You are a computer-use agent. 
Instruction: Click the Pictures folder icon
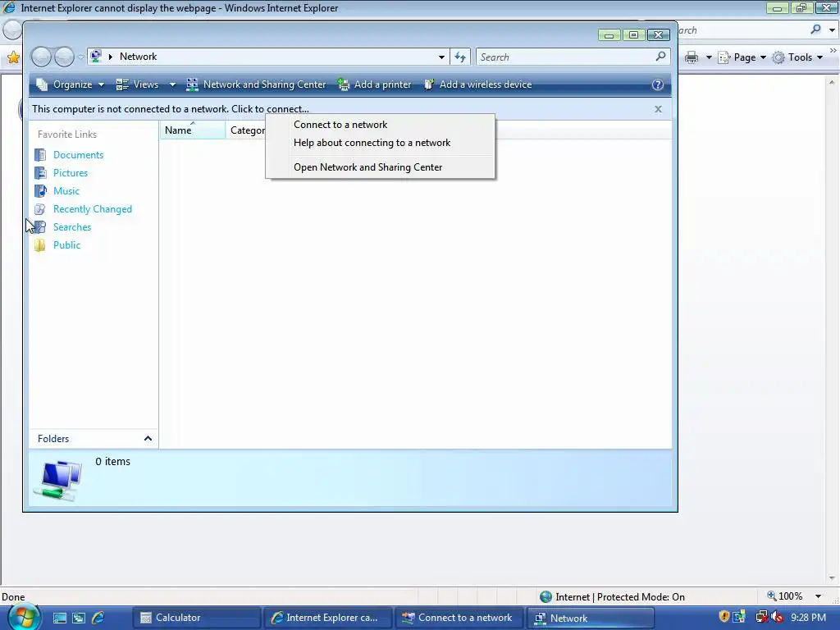[x=40, y=173]
